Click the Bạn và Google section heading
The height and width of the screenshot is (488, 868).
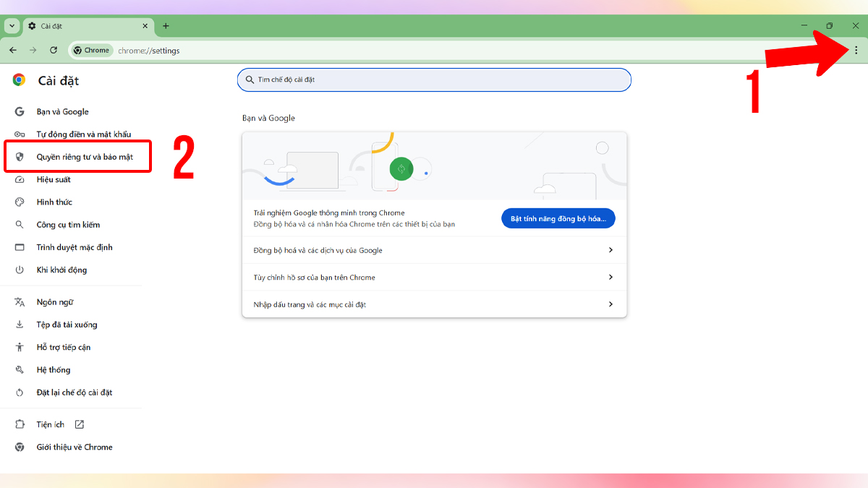pos(268,118)
